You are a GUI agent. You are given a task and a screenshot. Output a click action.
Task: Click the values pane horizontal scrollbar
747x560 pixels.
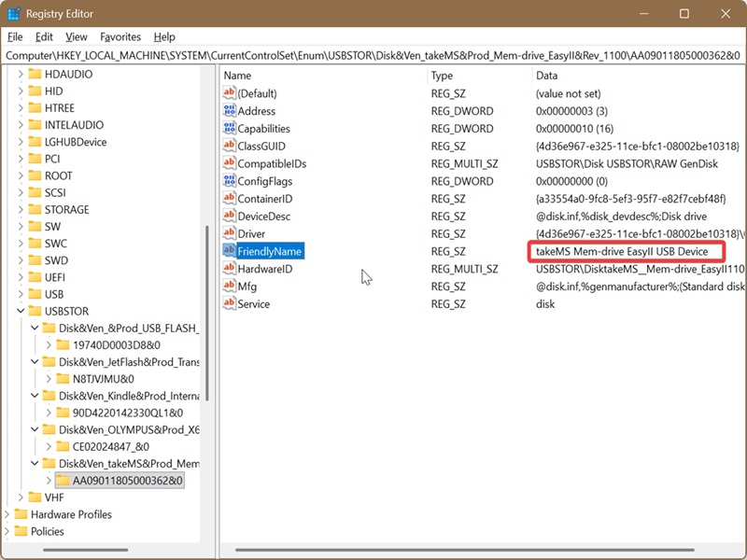465,550
